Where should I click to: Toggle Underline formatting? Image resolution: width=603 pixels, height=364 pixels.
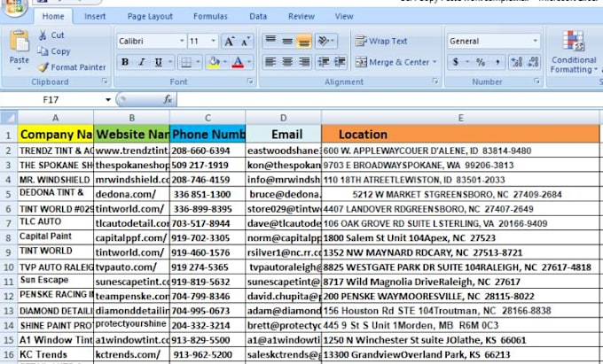coord(158,62)
